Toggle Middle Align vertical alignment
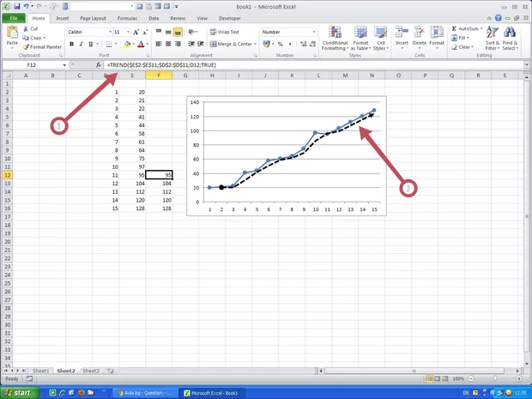The image size is (532, 399). pyautogui.click(x=168, y=32)
